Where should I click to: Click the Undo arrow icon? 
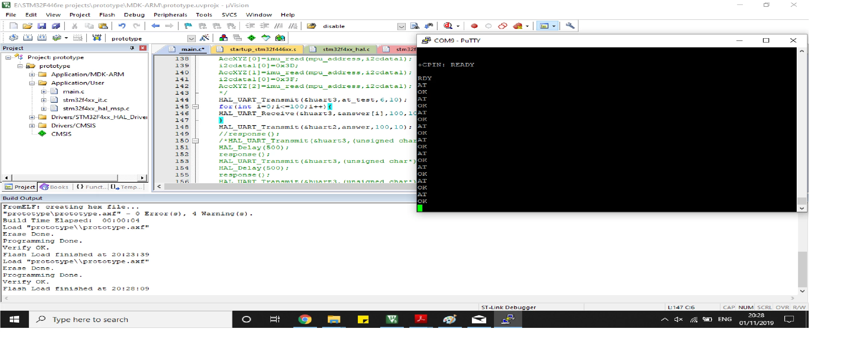(122, 26)
